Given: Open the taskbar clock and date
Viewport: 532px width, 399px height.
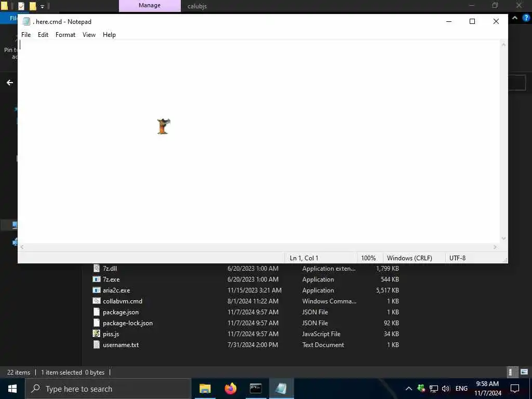Looking at the screenshot, I should [487, 389].
